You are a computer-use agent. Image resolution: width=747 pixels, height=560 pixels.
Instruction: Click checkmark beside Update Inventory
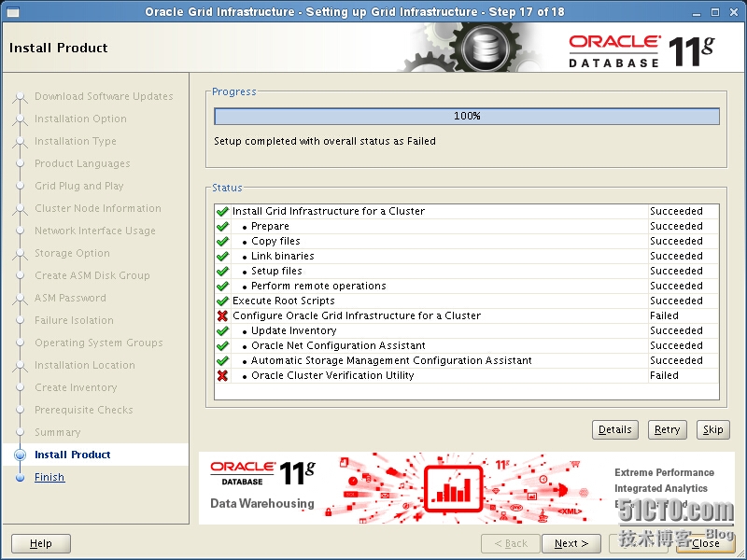[x=222, y=331]
